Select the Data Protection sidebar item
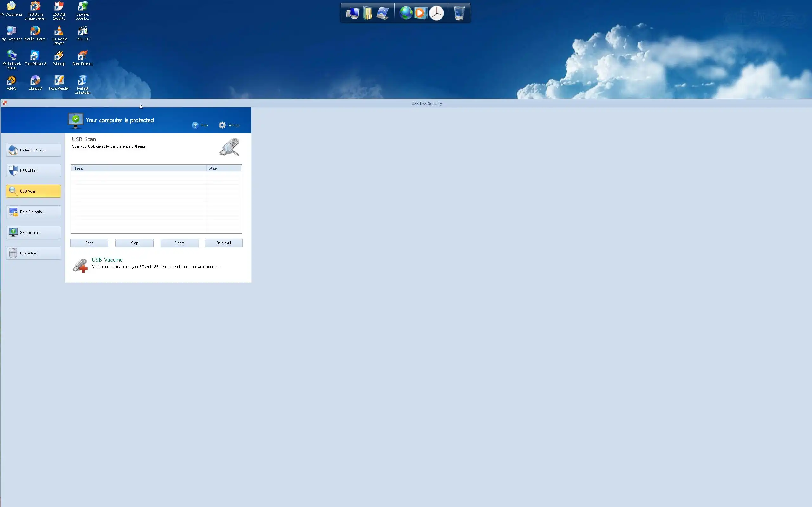This screenshot has height=507, width=812. pyautogui.click(x=33, y=212)
